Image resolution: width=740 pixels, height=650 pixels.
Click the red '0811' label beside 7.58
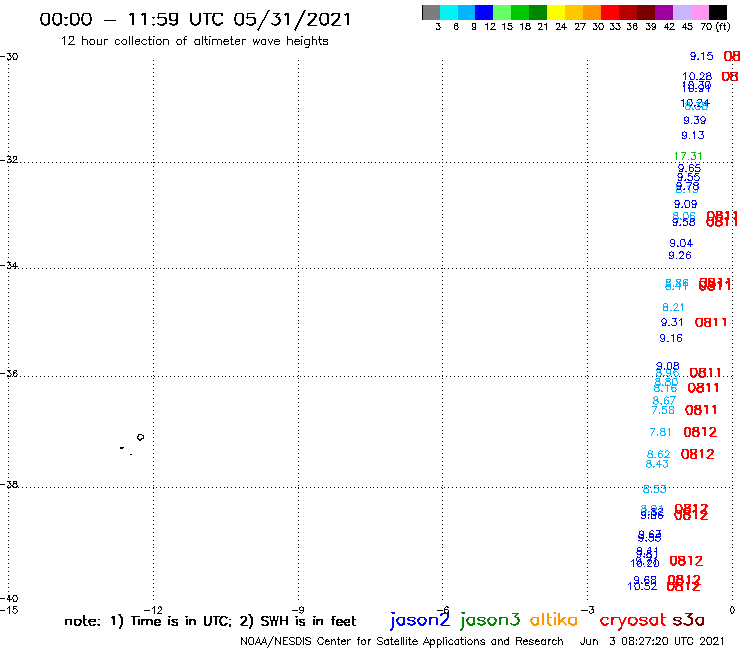point(701,410)
